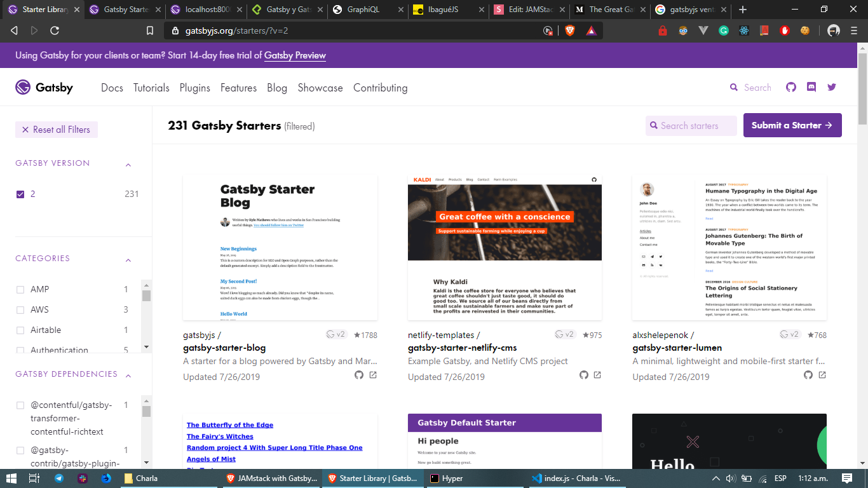
Task: Check the @gatsby-contrib dependency checkbox
Action: pyautogui.click(x=20, y=451)
